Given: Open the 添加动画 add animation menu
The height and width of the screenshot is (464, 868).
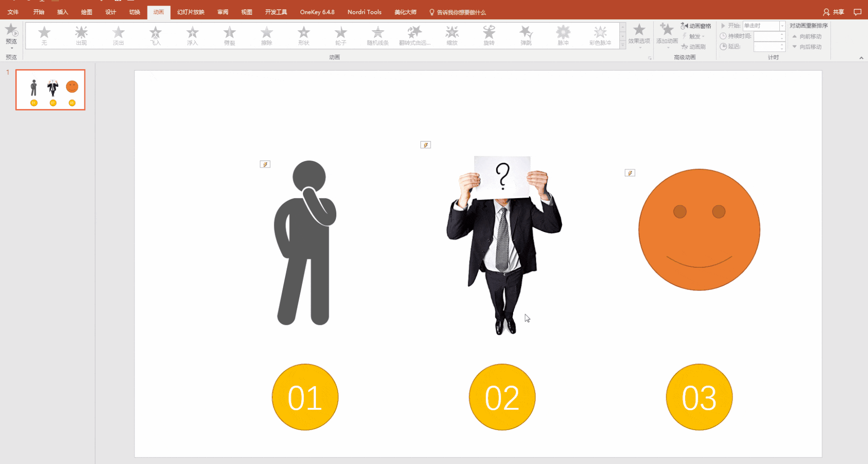Looking at the screenshot, I should (667, 35).
